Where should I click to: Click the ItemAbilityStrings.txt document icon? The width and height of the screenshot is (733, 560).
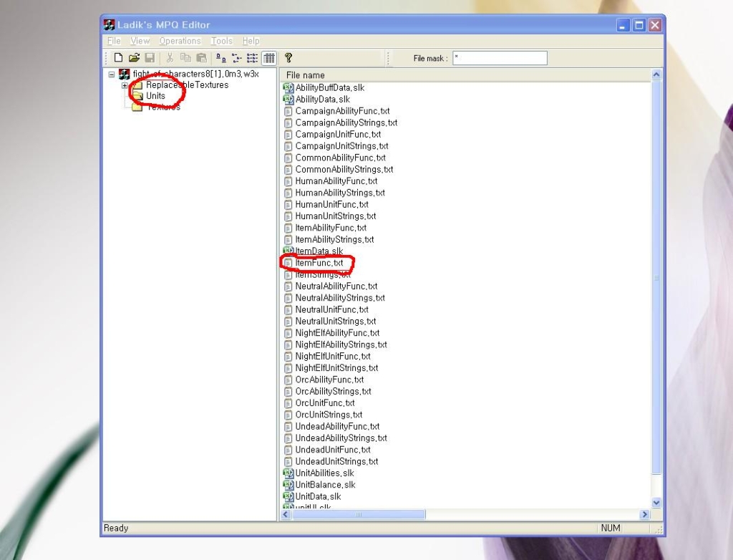288,239
